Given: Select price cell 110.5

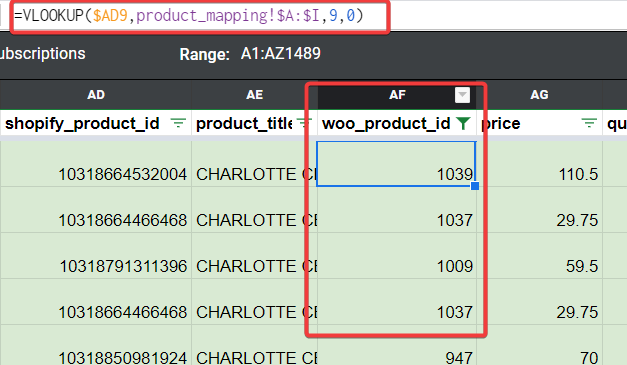Looking at the screenshot, I should [x=539, y=164].
